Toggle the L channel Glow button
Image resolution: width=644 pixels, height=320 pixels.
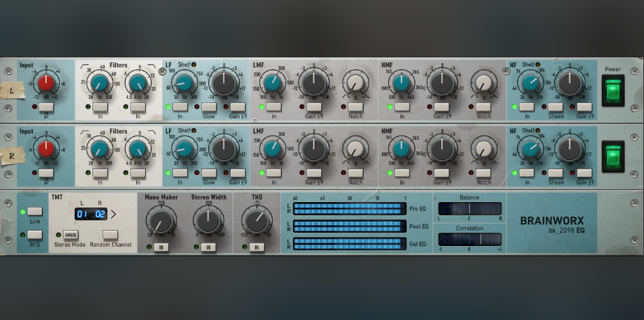(208, 107)
